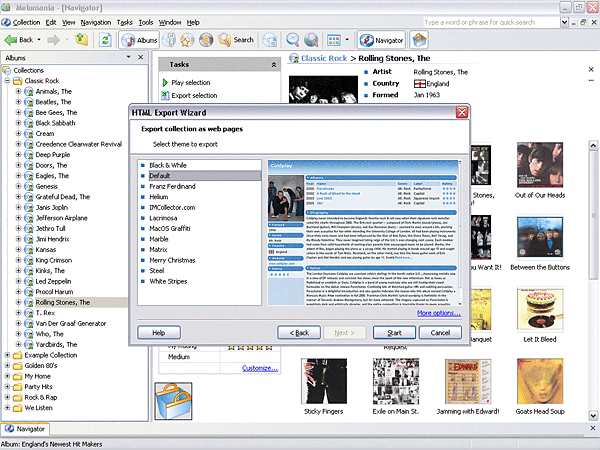
Task: Open the Albums panel dropdown arrow
Action: pyautogui.click(x=129, y=57)
